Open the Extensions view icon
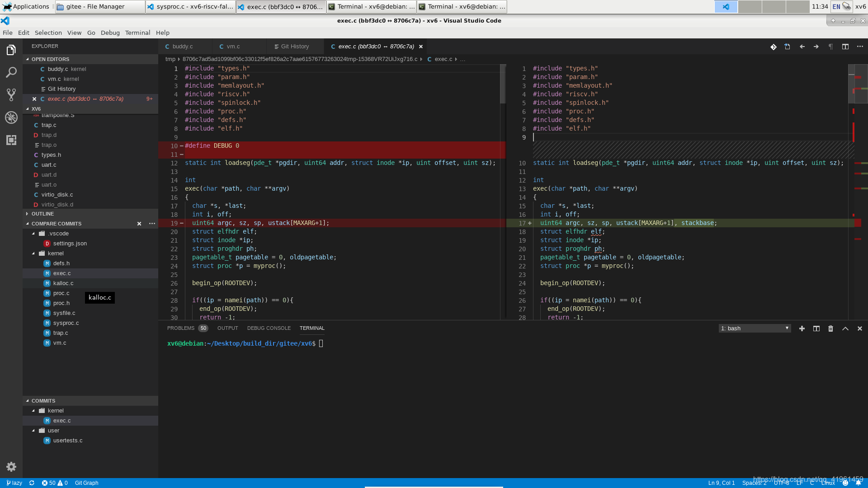 coord(11,140)
